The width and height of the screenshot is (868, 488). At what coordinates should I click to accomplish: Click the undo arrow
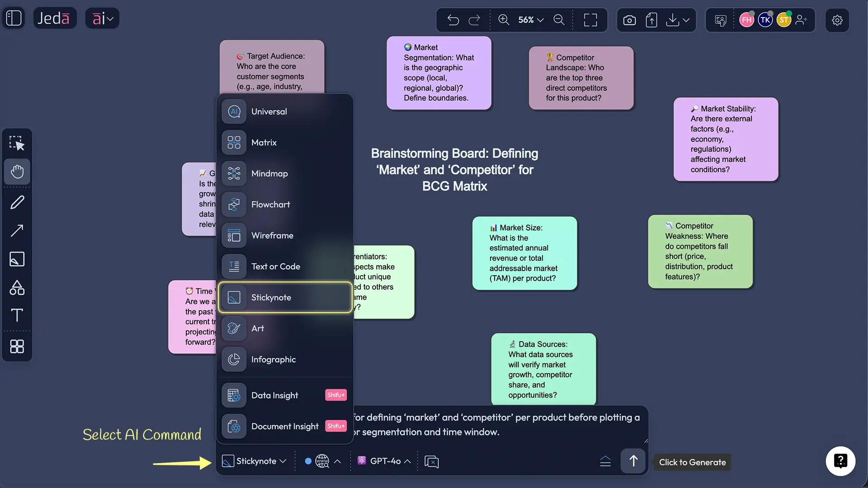pos(453,20)
